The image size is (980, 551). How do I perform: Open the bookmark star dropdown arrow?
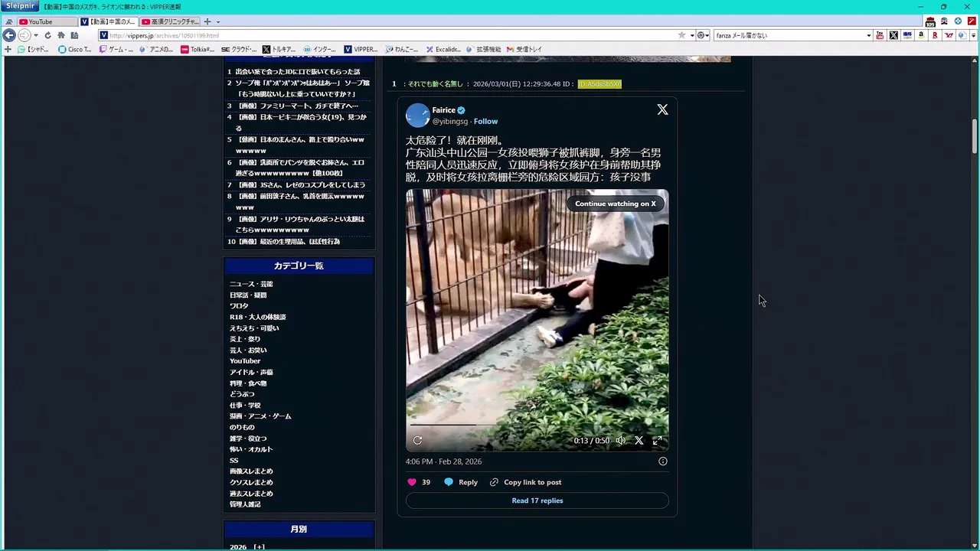coord(691,35)
